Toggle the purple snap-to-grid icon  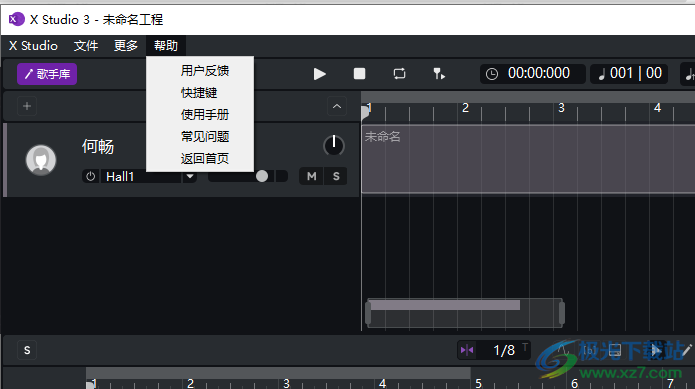467,350
